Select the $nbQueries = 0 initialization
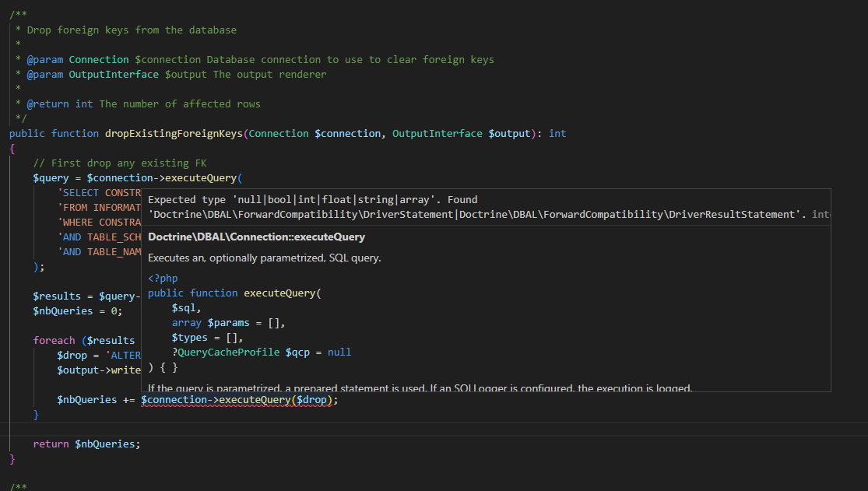The image size is (868, 491). [x=78, y=310]
